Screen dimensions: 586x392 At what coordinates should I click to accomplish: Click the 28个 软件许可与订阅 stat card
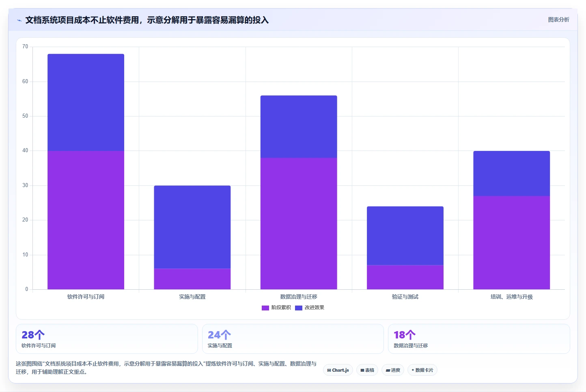(107, 339)
